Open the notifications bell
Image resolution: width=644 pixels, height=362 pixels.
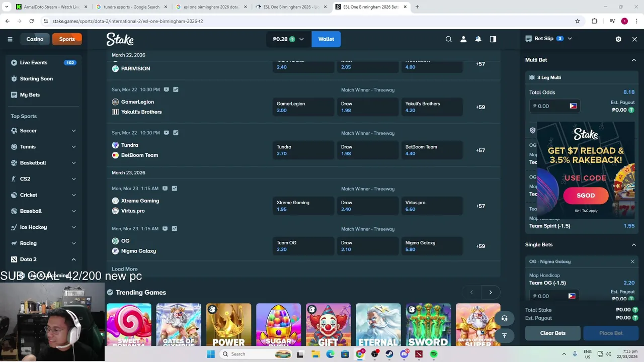coord(478,39)
